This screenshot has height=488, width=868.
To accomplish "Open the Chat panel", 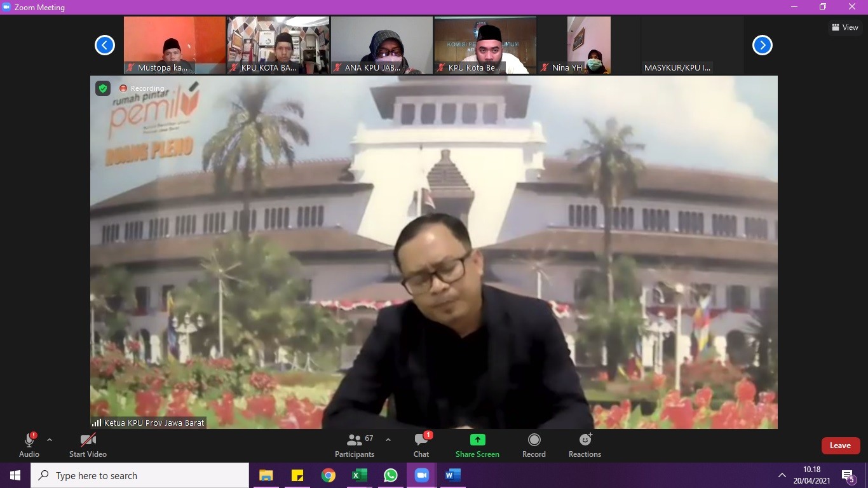I will (421, 445).
